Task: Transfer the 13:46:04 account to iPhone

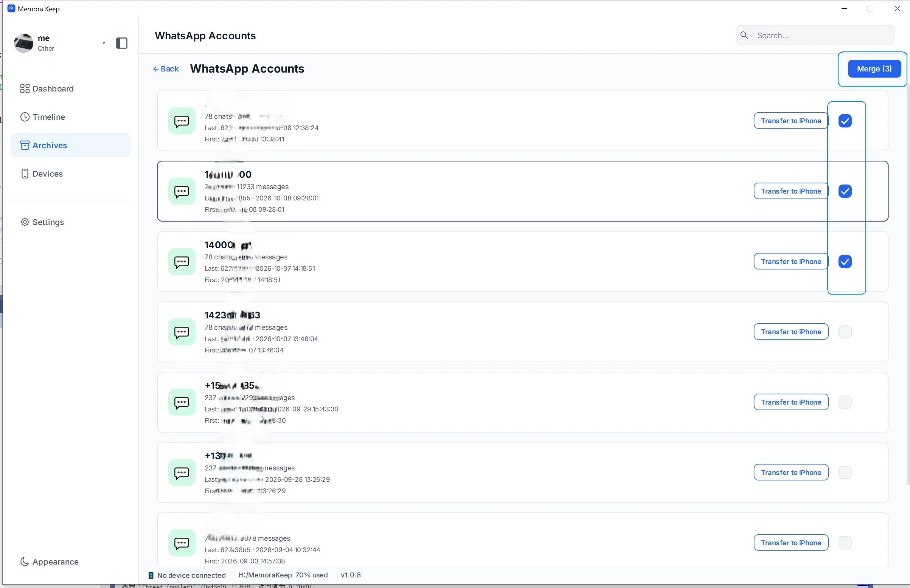Action: pyautogui.click(x=790, y=332)
